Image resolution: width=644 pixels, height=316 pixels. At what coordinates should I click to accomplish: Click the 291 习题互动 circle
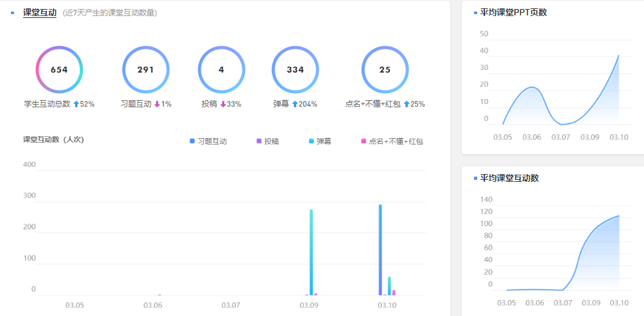(146, 70)
